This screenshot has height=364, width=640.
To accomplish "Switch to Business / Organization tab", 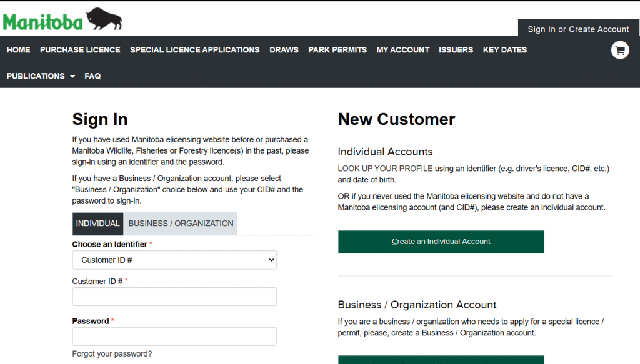I will (181, 224).
